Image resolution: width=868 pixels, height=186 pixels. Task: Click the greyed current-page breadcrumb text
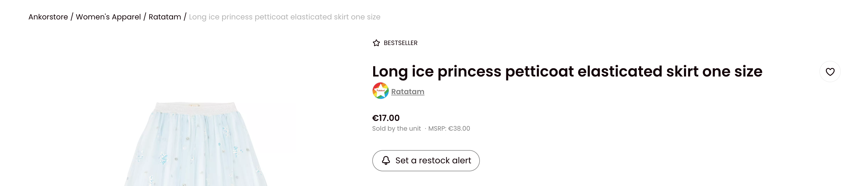tap(284, 17)
